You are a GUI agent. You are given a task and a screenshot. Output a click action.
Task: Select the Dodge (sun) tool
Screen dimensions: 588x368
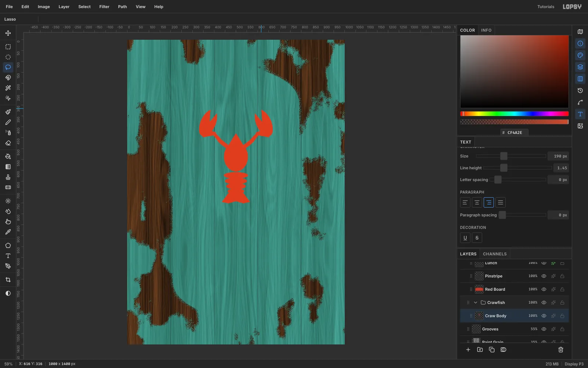(x=8, y=201)
